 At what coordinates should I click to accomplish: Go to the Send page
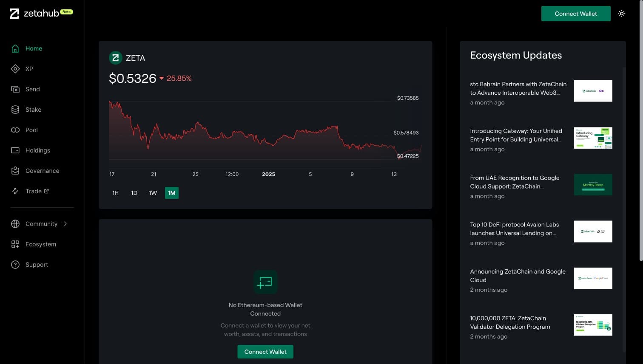32,89
